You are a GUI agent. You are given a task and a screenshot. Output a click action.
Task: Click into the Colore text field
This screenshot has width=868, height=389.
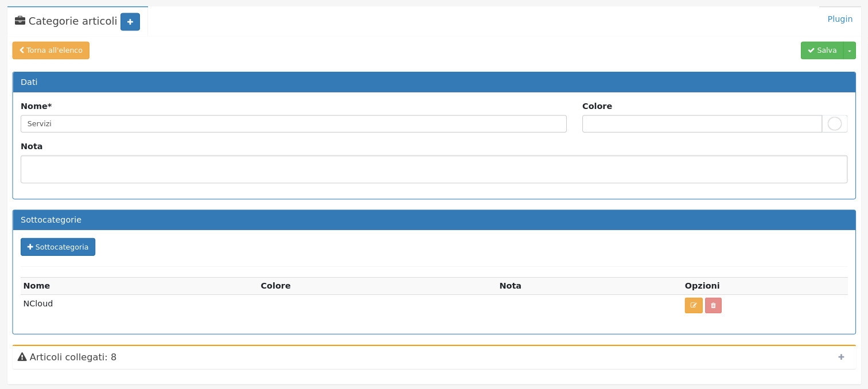[702, 124]
